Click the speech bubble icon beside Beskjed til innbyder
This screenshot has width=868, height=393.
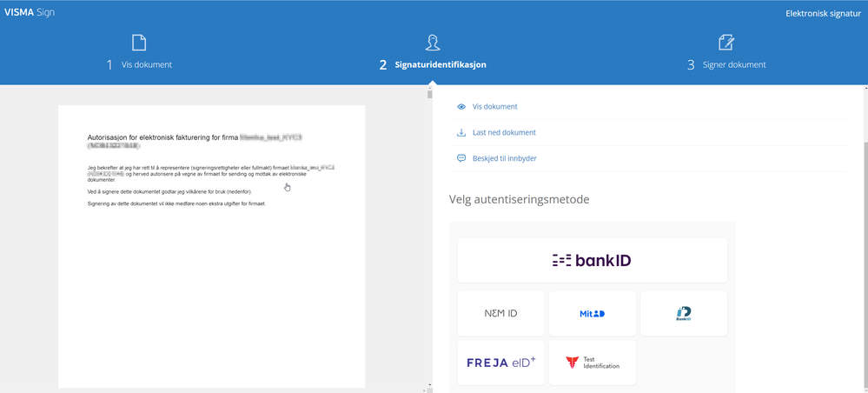pos(461,158)
